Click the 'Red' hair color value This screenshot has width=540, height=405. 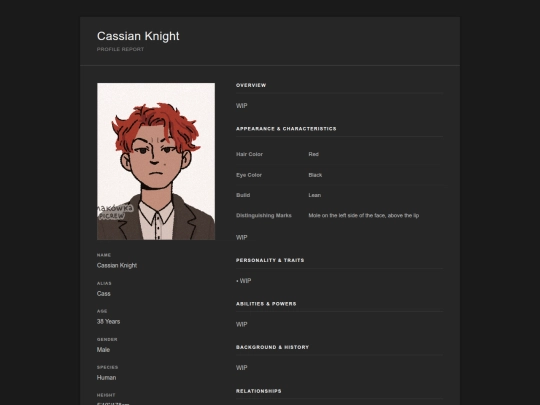pos(314,154)
